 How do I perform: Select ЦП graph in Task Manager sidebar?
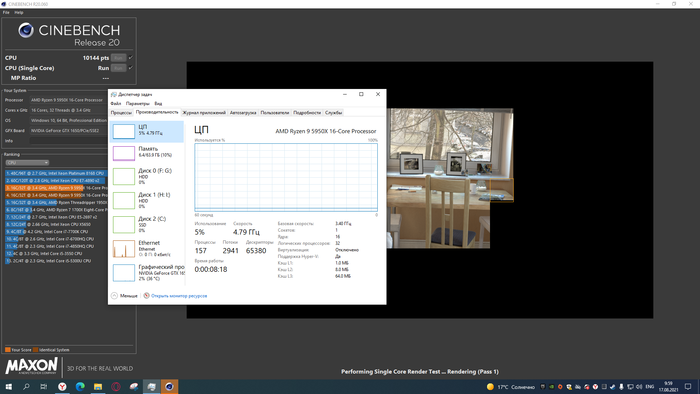[x=147, y=131]
